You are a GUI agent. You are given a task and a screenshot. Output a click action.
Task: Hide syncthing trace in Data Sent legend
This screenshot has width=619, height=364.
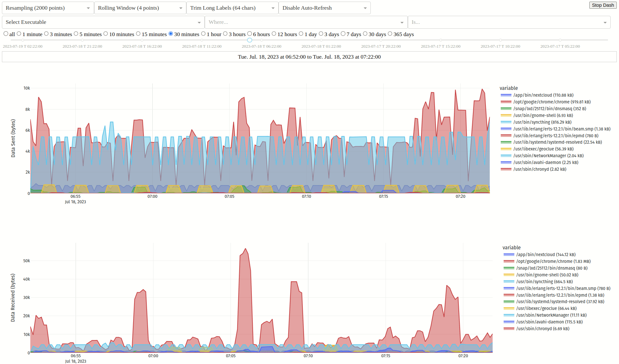(x=542, y=122)
